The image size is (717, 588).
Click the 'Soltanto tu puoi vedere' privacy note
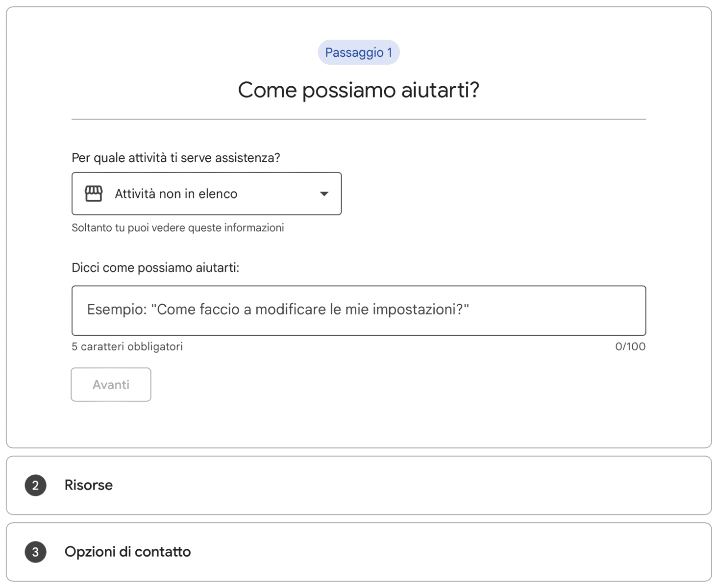(178, 228)
